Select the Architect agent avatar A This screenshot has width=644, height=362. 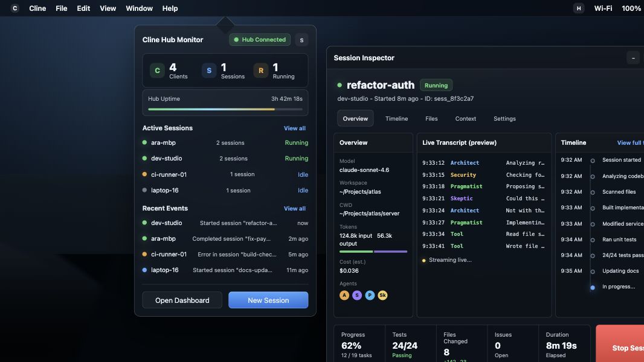(344, 295)
